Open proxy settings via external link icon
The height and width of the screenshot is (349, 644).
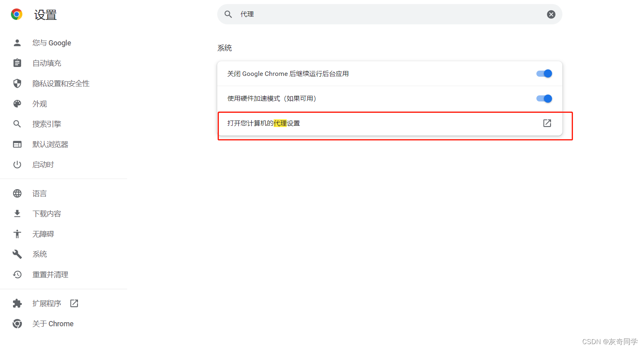click(x=547, y=123)
